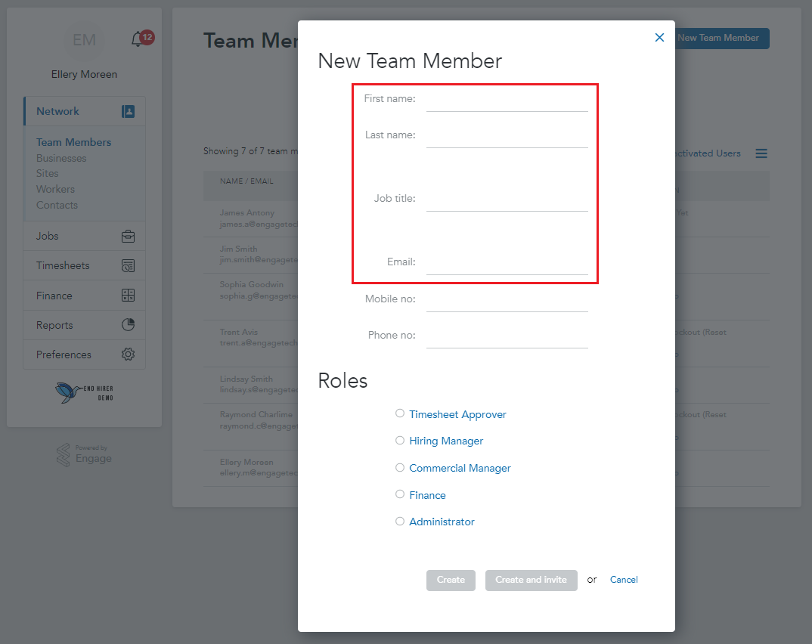Go to Team Members in sidebar
The height and width of the screenshot is (644, 812).
coord(73,142)
